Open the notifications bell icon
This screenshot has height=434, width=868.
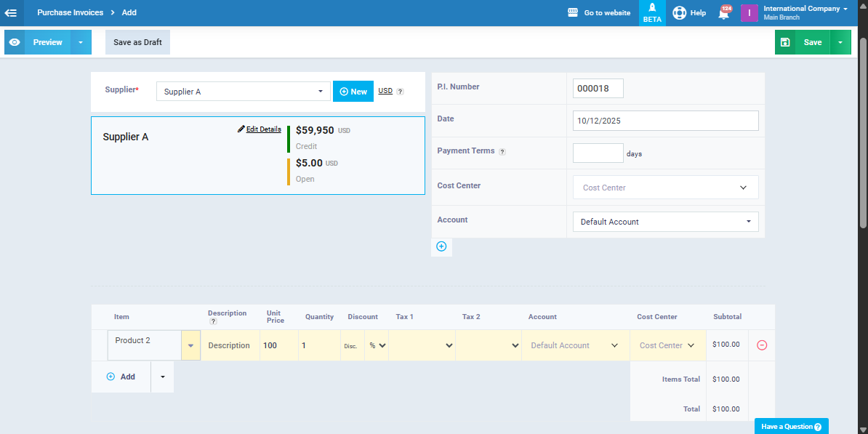coord(723,13)
